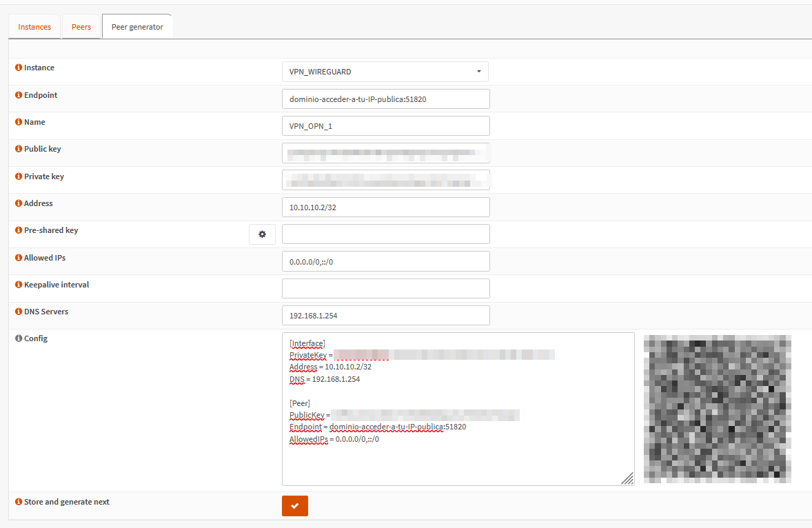Click the Address field with 10.10.10.2/32
The height and width of the screenshot is (528, 812).
385,207
